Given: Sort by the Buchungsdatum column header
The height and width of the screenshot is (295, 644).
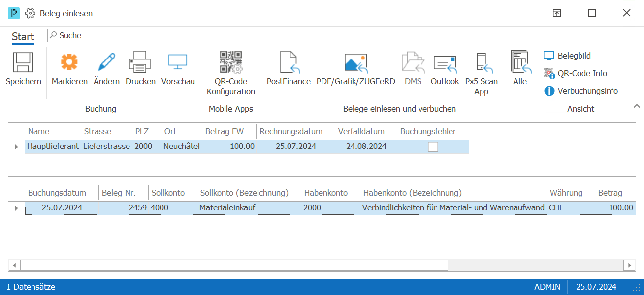Looking at the screenshot, I should (62, 193).
